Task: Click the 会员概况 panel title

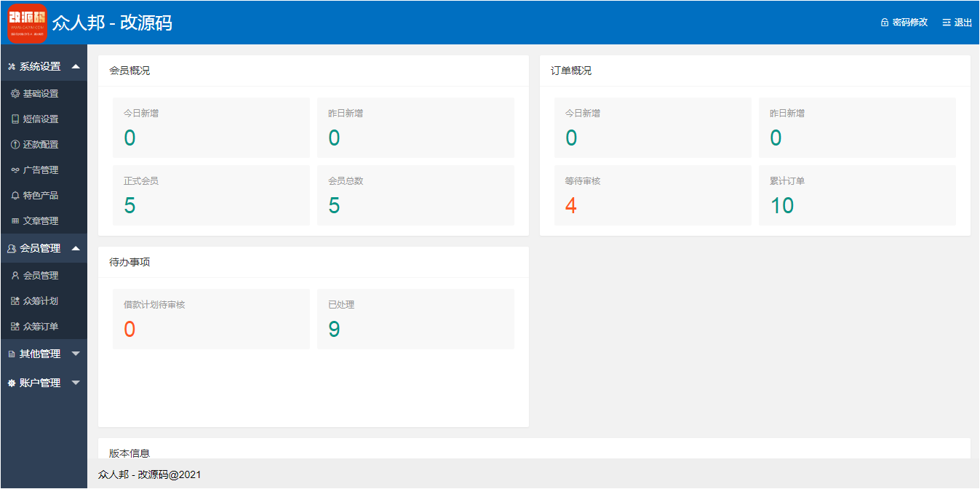Action: [130, 71]
